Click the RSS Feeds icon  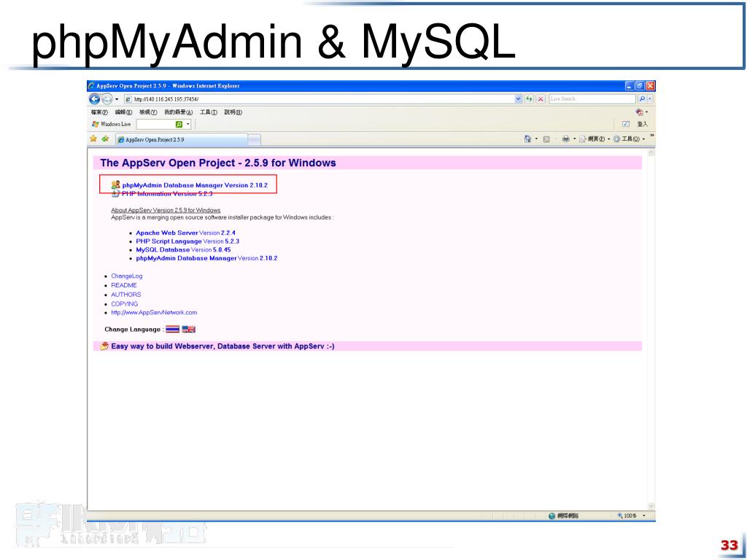coord(546,139)
